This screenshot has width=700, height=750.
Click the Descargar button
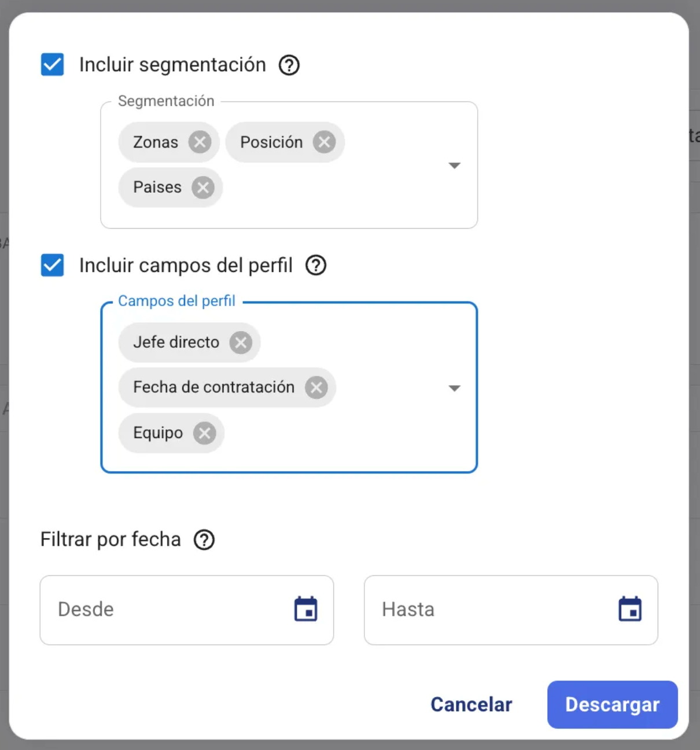(612, 704)
